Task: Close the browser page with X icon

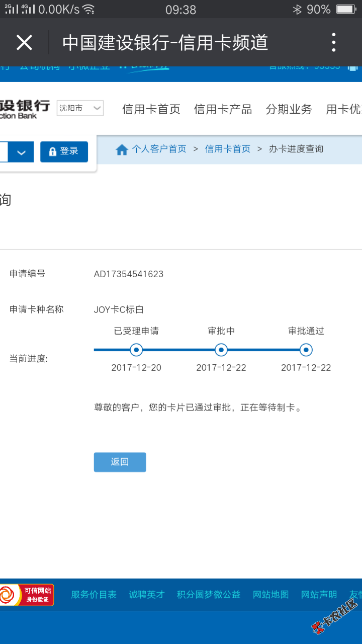Action: click(24, 43)
